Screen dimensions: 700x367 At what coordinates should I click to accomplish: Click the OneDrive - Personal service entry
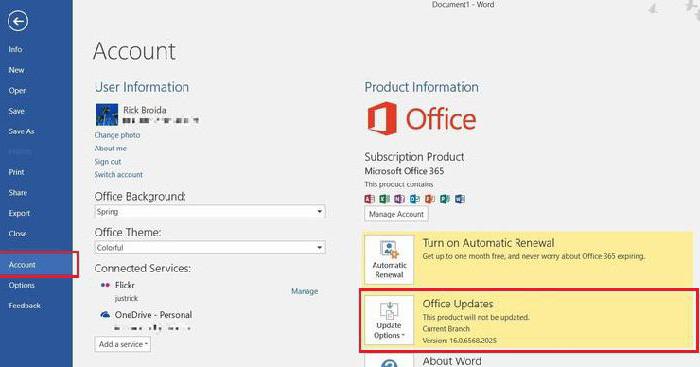(x=153, y=315)
